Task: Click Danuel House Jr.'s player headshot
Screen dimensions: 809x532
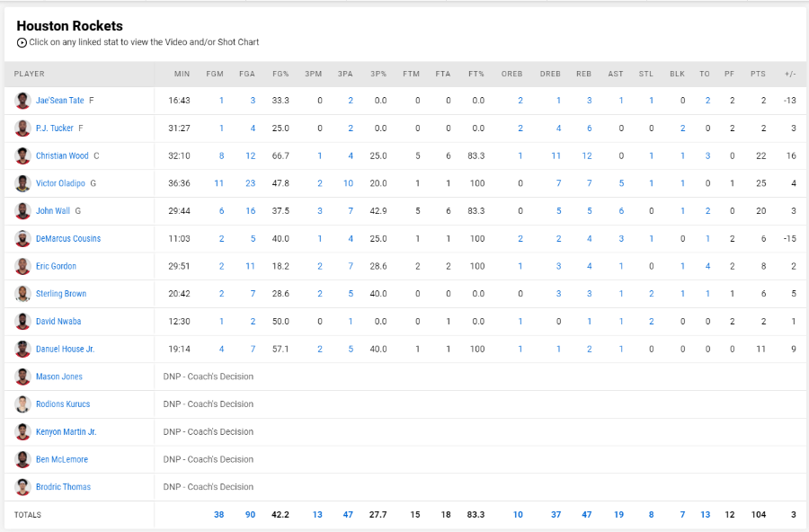Action: pyautogui.click(x=22, y=349)
